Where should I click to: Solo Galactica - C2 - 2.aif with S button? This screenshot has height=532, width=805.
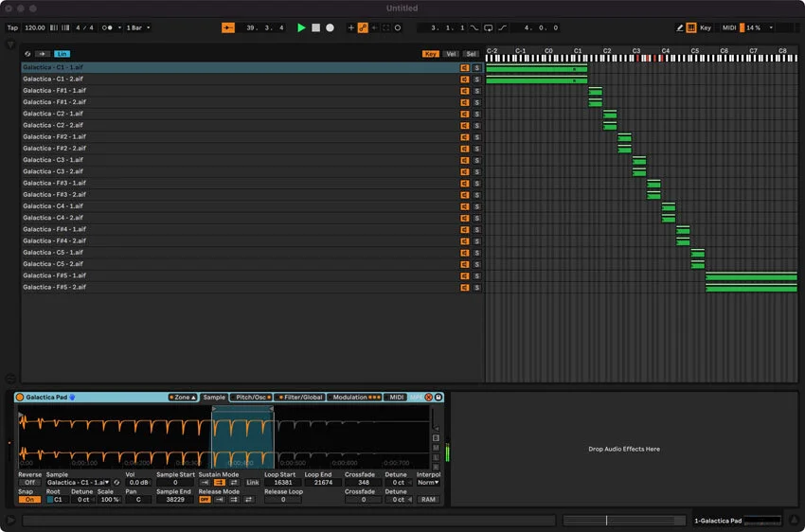tap(477, 126)
